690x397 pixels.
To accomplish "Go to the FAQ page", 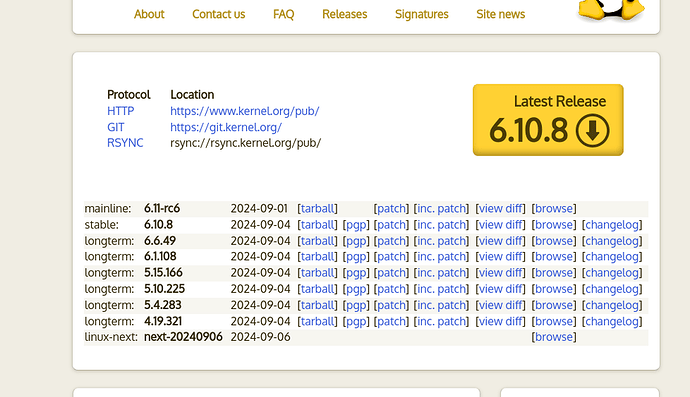I will tap(283, 14).
